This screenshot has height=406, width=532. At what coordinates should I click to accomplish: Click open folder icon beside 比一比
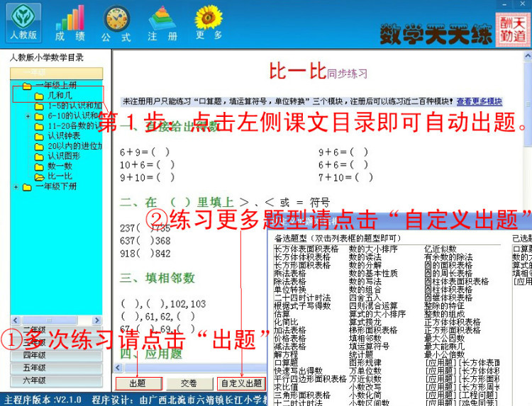pyautogui.click(x=39, y=176)
